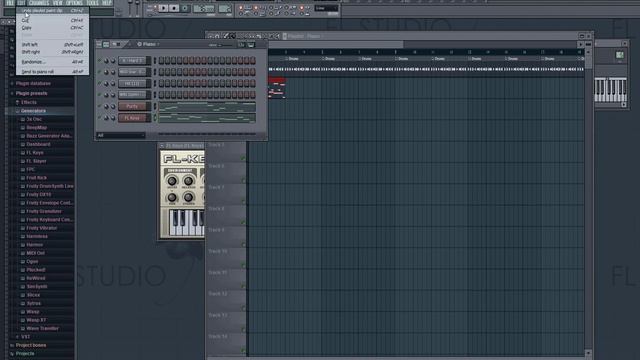Open the All channel filter dropdown

[121, 135]
